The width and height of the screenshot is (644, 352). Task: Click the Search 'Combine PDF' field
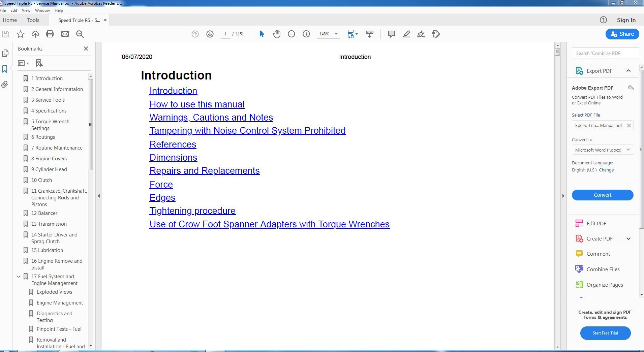(605, 53)
